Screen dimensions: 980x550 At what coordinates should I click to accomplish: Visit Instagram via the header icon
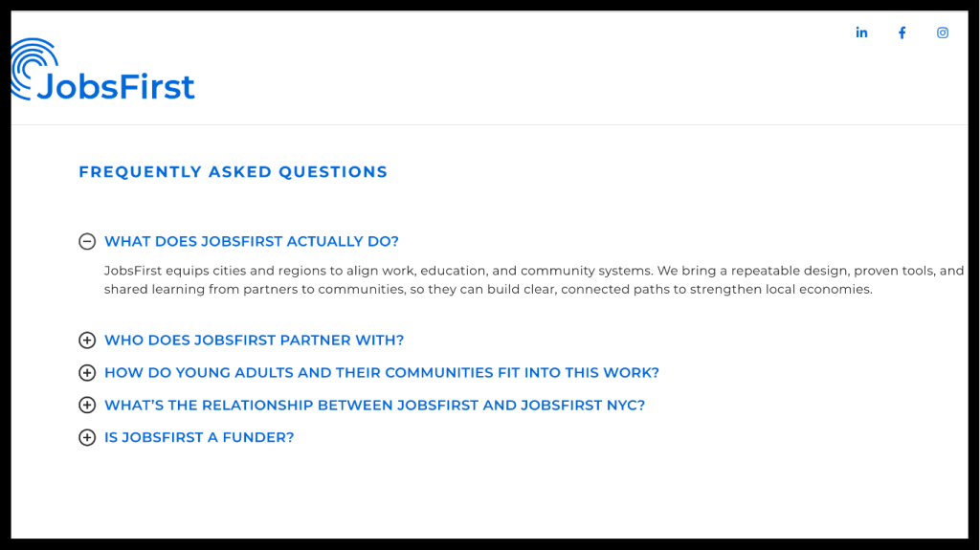coord(943,33)
